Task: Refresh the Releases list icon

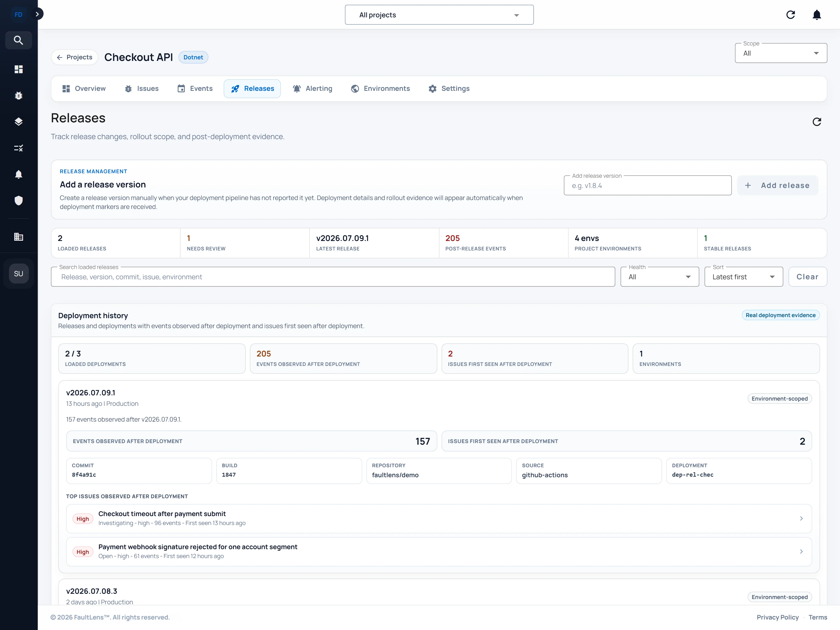Action: (x=816, y=122)
